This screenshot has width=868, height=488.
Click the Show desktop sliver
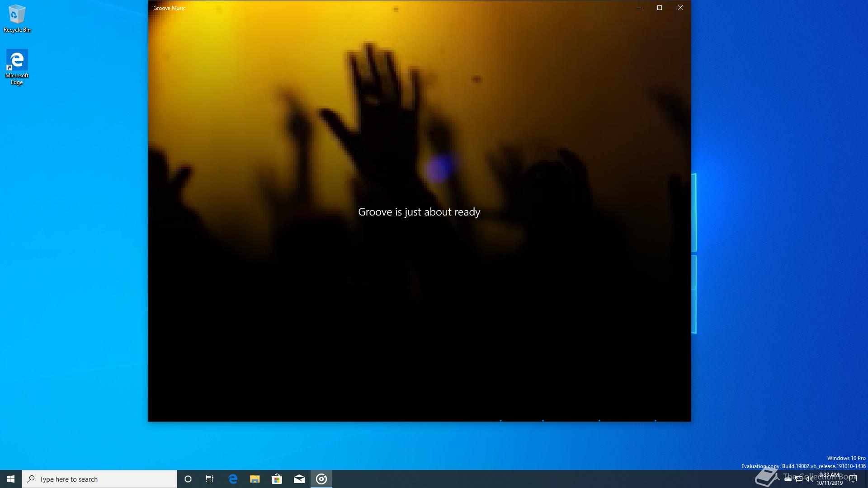[867, 479]
